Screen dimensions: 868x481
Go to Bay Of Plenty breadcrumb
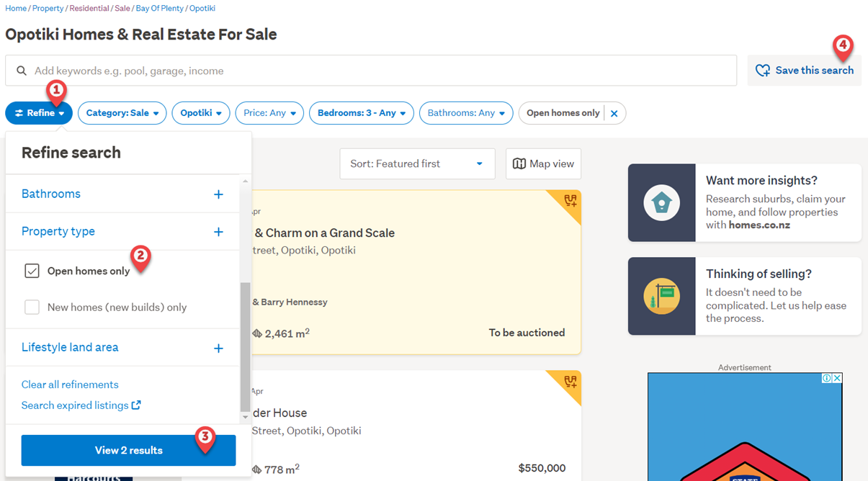pyautogui.click(x=161, y=9)
